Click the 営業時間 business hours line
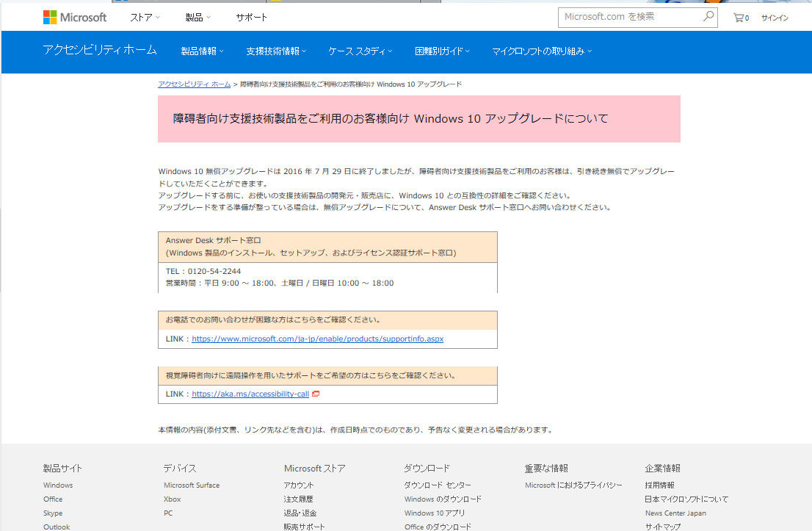The image size is (812, 531). point(280,283)
